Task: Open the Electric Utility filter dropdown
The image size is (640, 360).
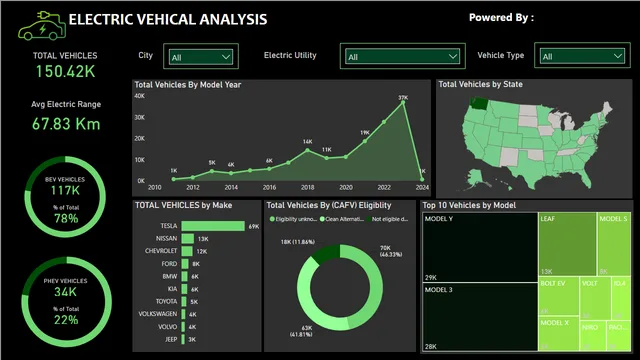Action: coord(402,56)
